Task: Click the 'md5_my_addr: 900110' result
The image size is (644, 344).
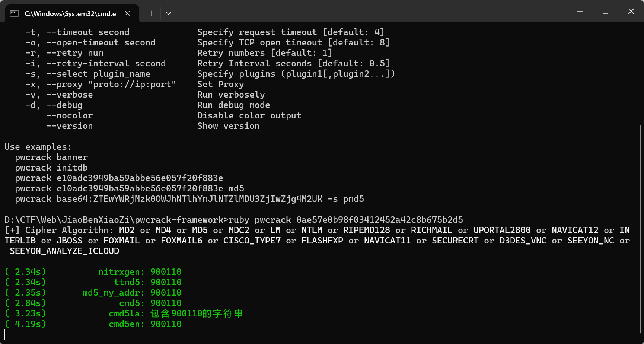Action: tap(132, 293)
